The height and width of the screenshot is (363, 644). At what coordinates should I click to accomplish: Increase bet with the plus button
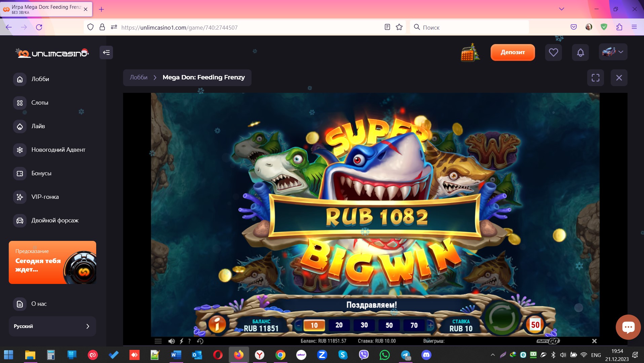(x=430, y=325)
